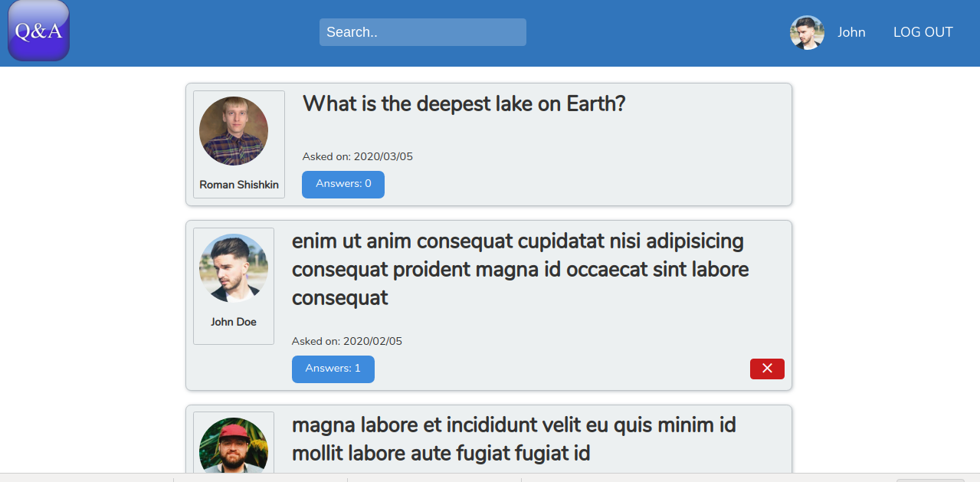
Task: Open the Answers: 0 button
Action: click(x=343, y=184)
